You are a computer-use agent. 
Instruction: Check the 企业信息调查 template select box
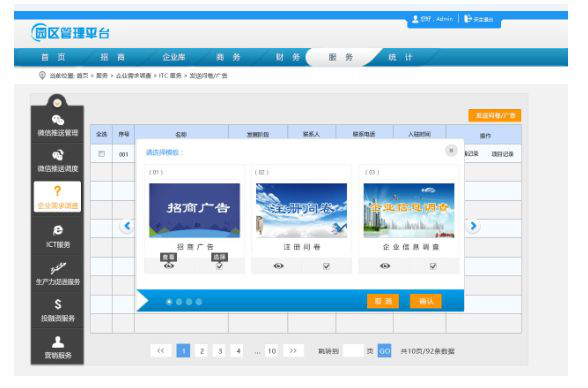tap(433, 266)
